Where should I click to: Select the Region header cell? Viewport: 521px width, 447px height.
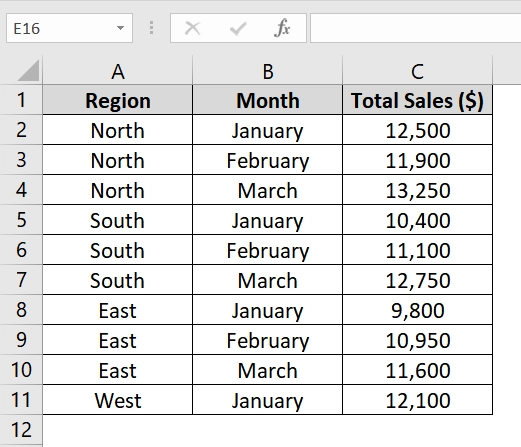(118, 100)
